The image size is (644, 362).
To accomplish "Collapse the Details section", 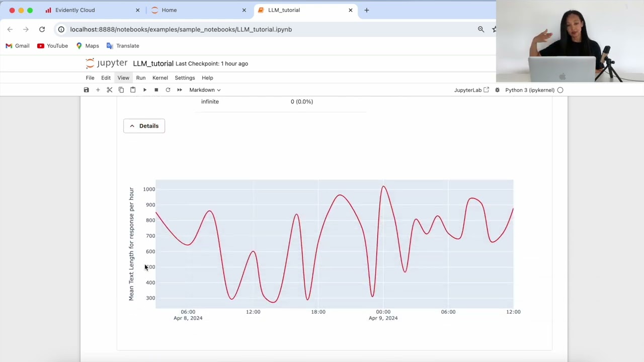I will click(144, 126).
